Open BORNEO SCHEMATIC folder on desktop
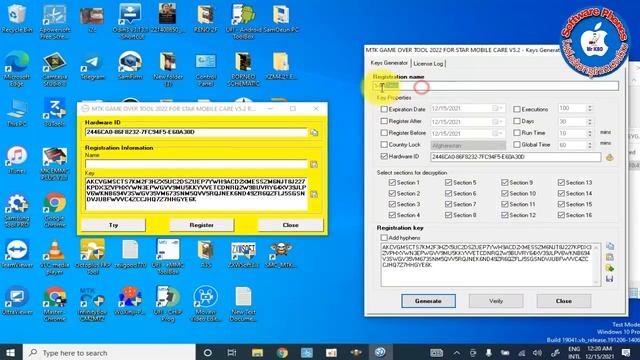640x360 pixels. 243,69
